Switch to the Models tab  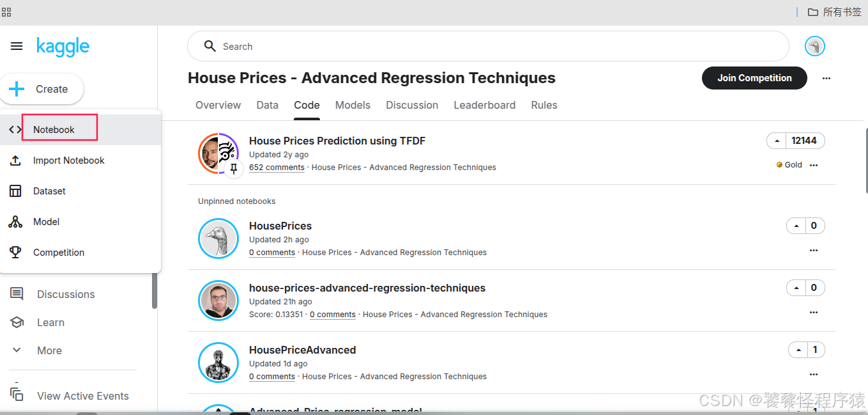(x=353, y=105)
